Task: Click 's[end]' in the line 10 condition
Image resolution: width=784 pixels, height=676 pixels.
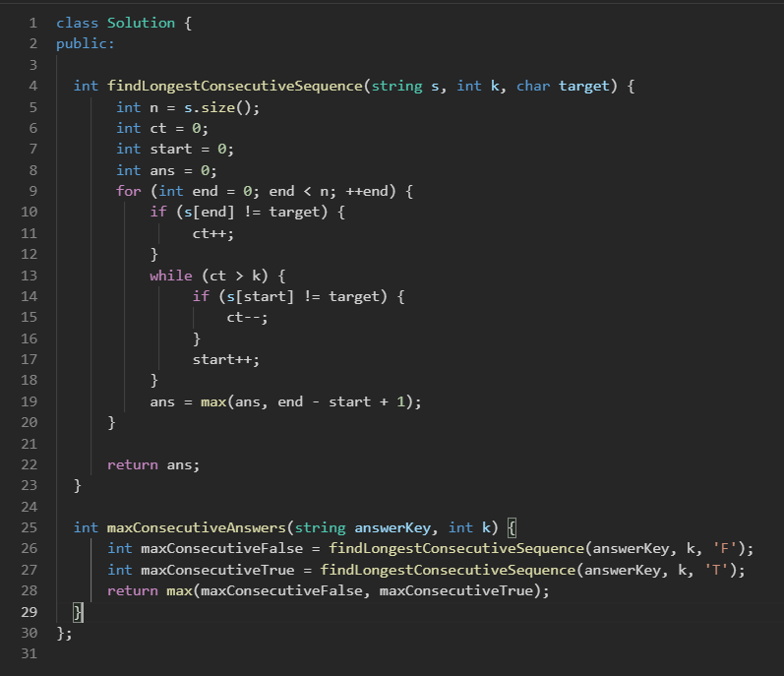Action: coord(209,213)
